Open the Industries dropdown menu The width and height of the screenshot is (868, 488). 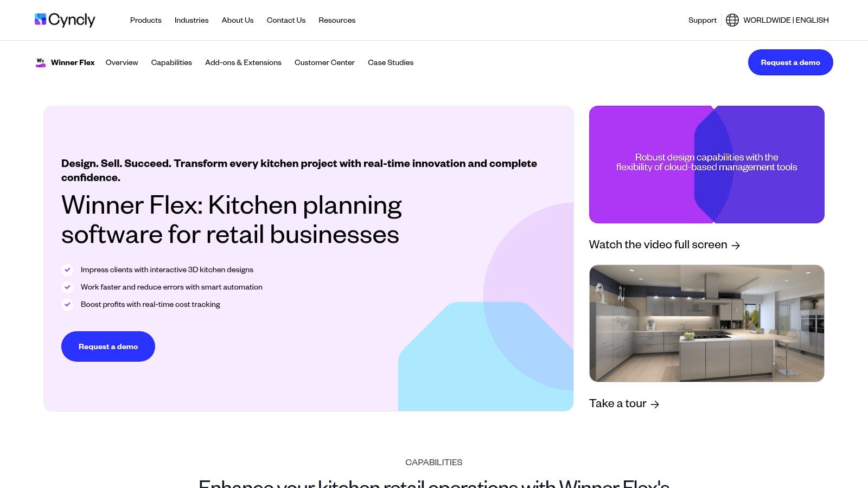(191, 20)
